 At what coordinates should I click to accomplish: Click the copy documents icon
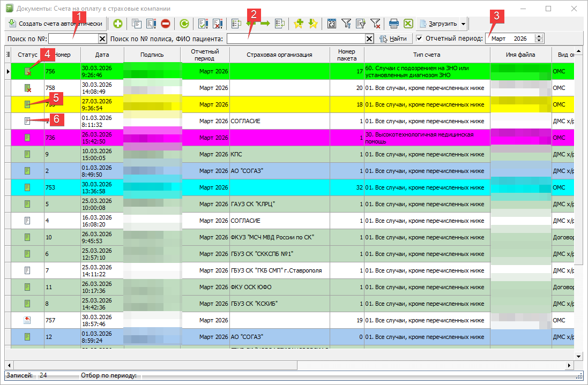(136, 24)
